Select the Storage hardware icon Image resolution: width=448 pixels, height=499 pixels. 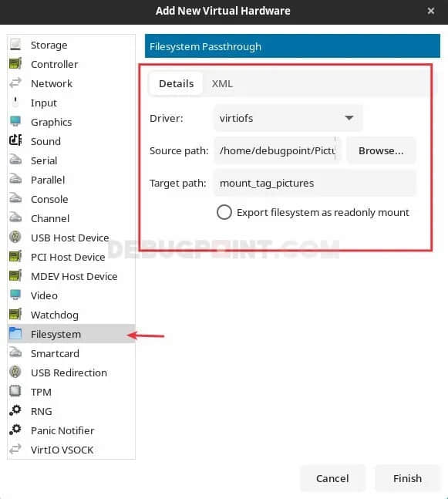coord(15,44)
